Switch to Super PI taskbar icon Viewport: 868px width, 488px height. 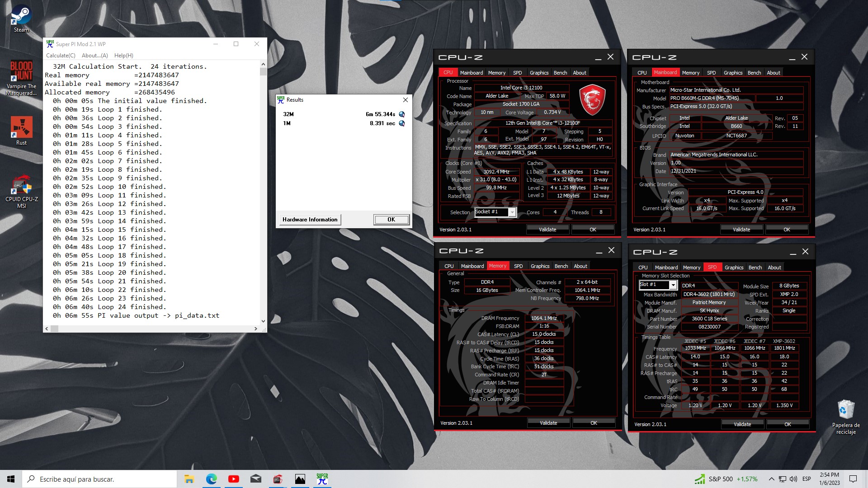(x=322, y=479)
